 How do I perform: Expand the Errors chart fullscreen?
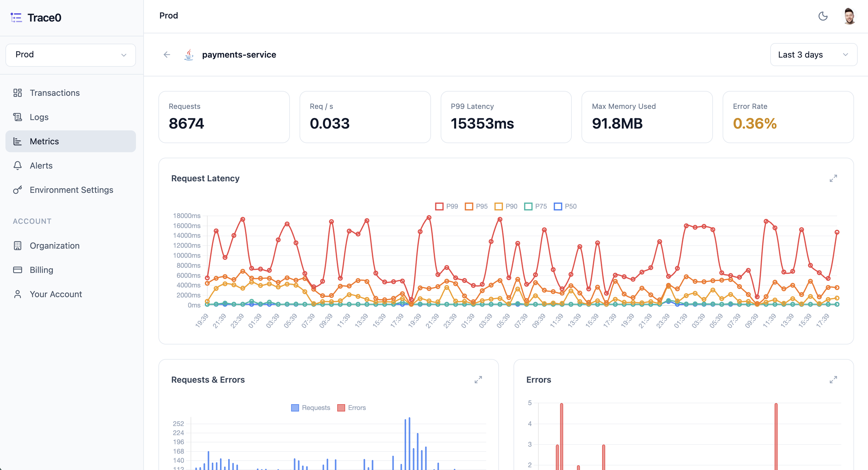pos(833,379)
